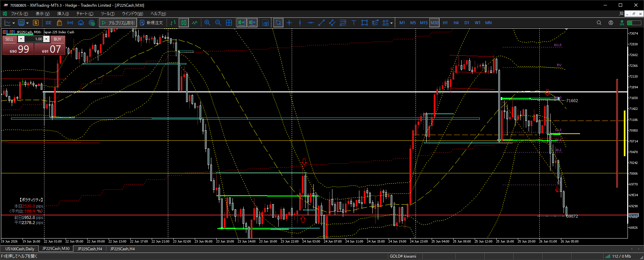644x260 pixels.
Task: Select the text label drawing tool
Action: coord(354,23)
